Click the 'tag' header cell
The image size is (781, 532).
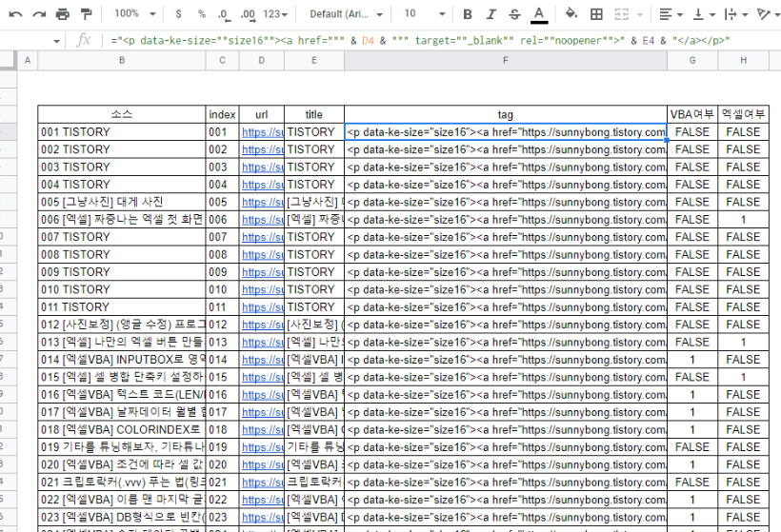(x=506, y=114)
